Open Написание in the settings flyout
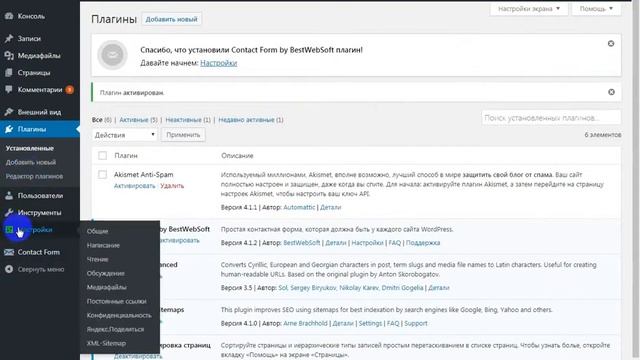 point(103,245)
